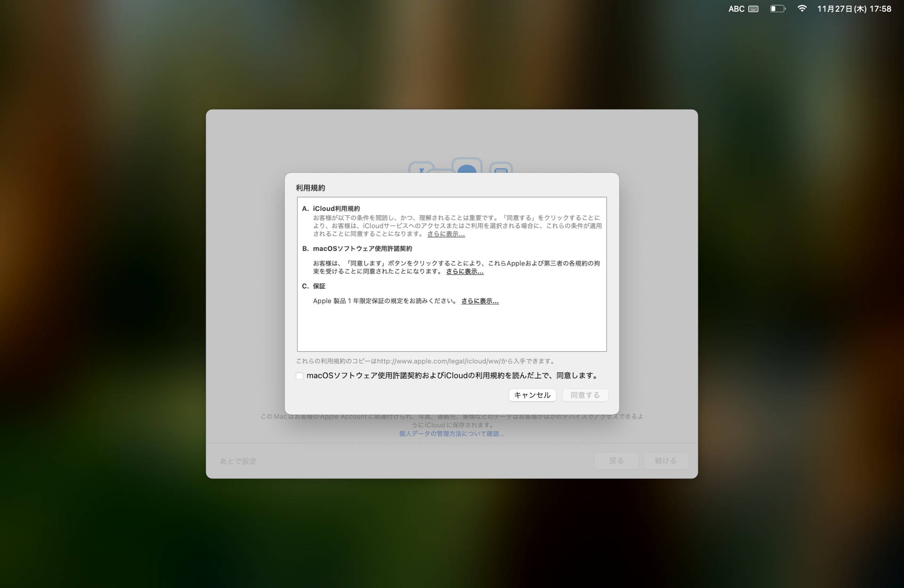Click 個人データの管理方法について確認 link
The image size is (904, 588).
tap(452, 434)
